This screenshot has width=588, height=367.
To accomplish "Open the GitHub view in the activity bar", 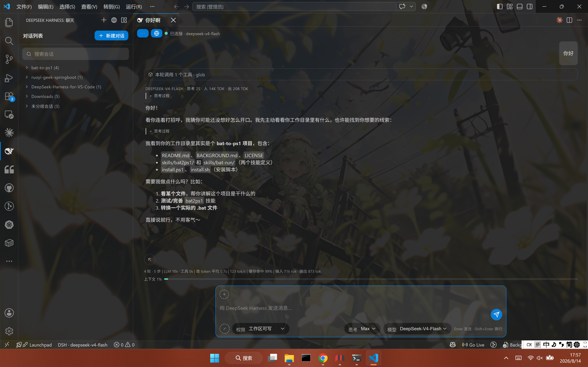I will coord(9,188).
